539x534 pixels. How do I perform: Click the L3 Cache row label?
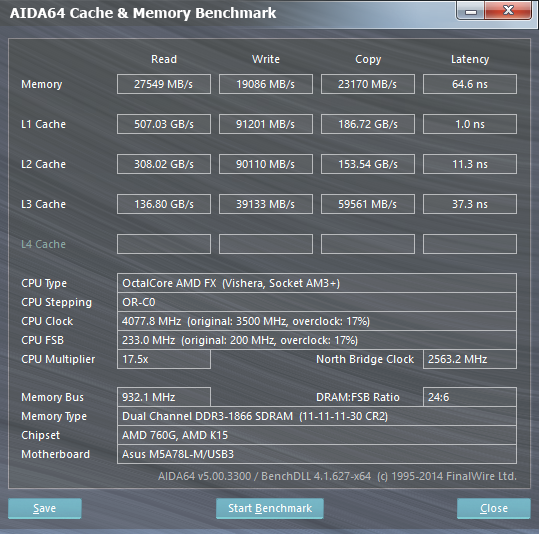point(43,204)
